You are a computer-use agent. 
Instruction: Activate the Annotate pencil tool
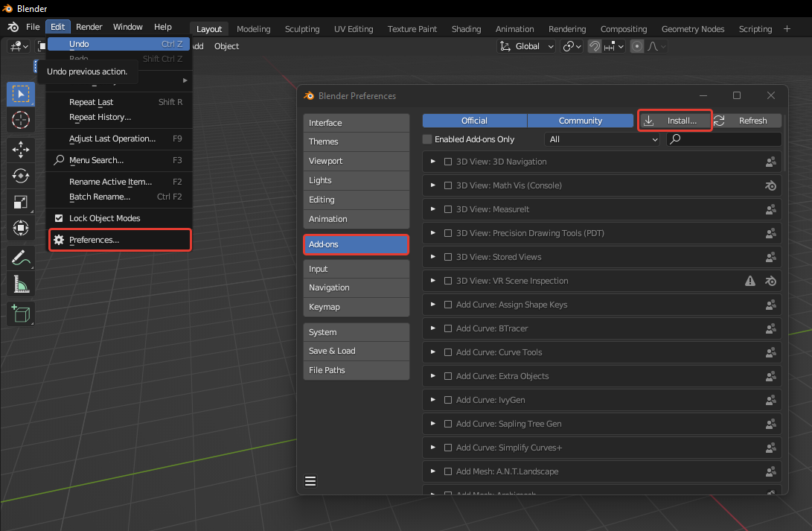click(x=21, y=258)
